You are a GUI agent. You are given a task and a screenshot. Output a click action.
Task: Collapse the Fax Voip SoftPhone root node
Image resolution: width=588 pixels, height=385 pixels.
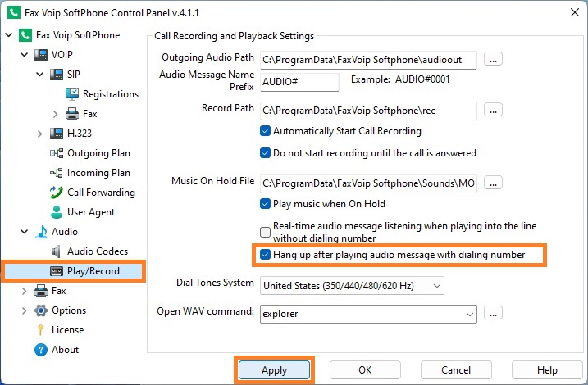(9, 35)
